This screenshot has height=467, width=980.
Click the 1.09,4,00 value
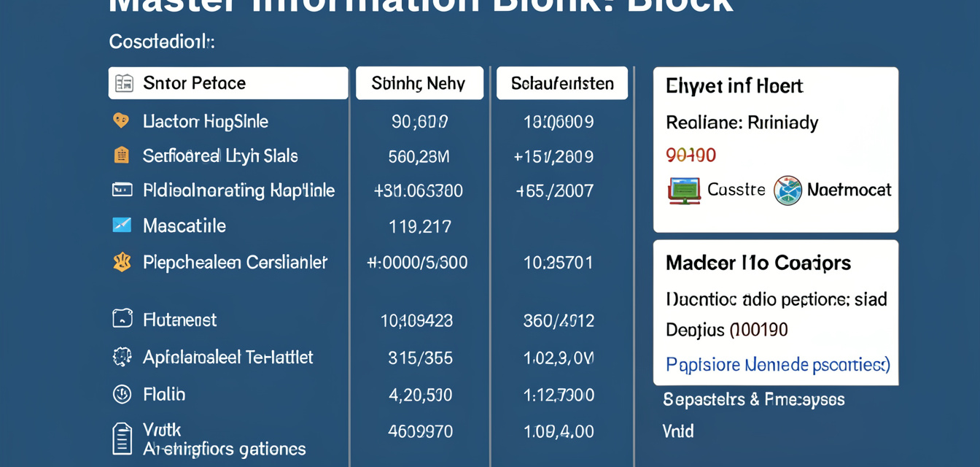[x=559, y=431]
